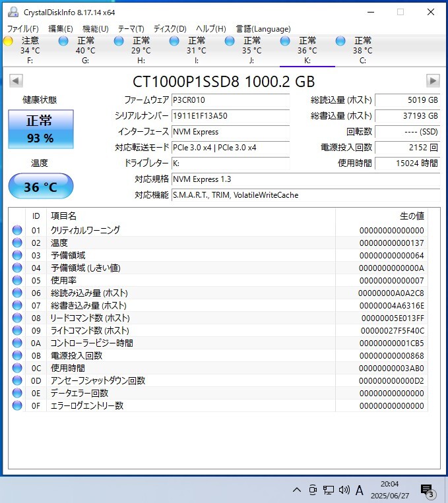This screenshot has height=503, width=448.
Task: Click status circle of 総読み込み量 (ホスト) row
Action: [17, 293]
